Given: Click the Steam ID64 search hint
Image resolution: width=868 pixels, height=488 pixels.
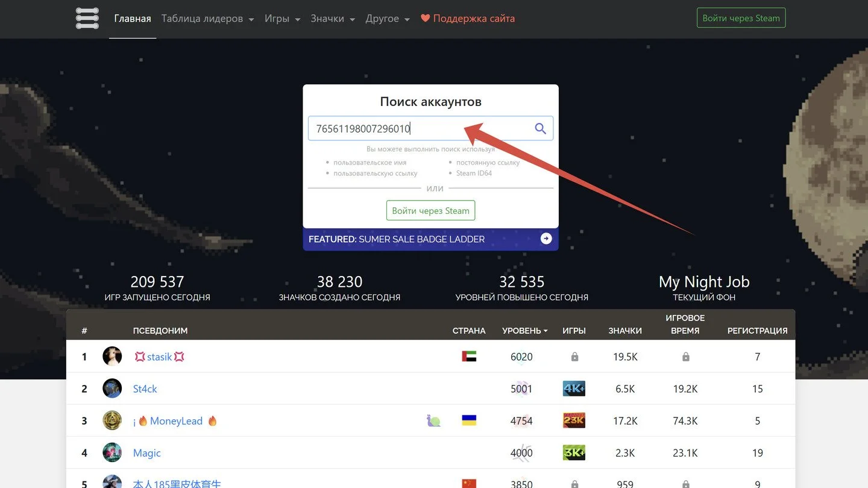Looking at the screenshot, I should point(474,174).
